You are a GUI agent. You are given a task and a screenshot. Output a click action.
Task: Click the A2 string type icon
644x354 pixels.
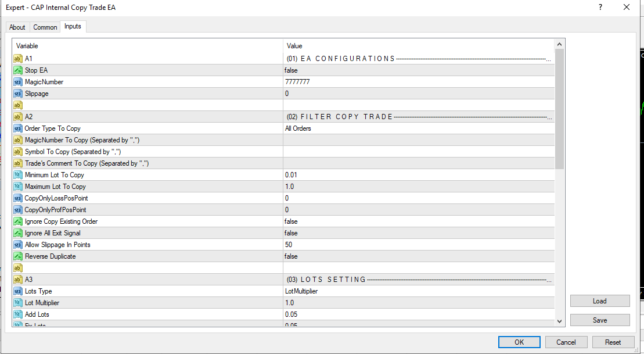(x=18, y=117)
